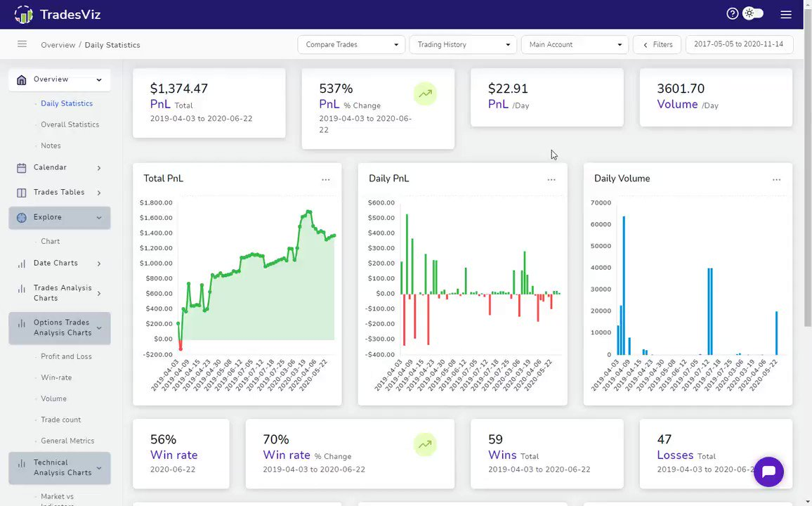Open the Compare Trades dropdown

point(351,44)
